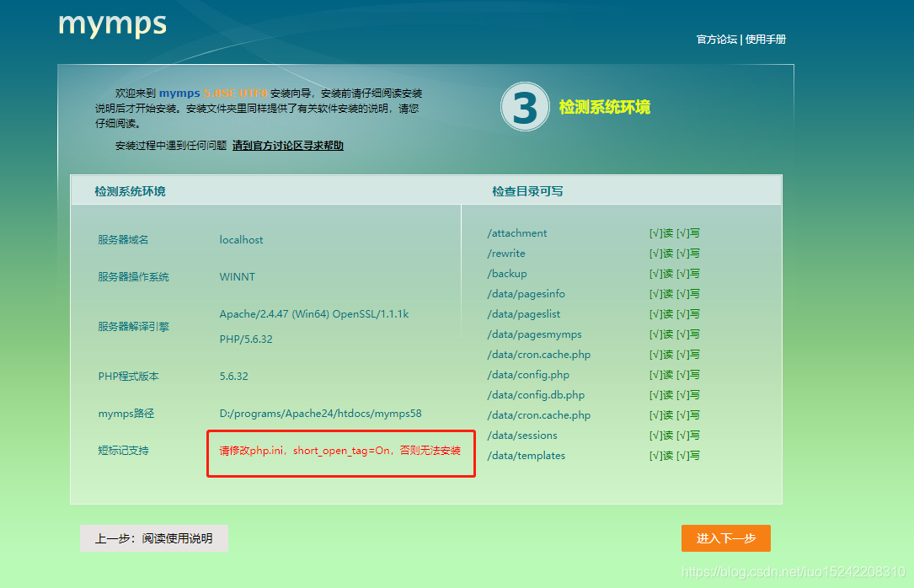The width and height of the screenshot is (914, 588).
Task: Open the 官方论坛 link
Action: 716,39
